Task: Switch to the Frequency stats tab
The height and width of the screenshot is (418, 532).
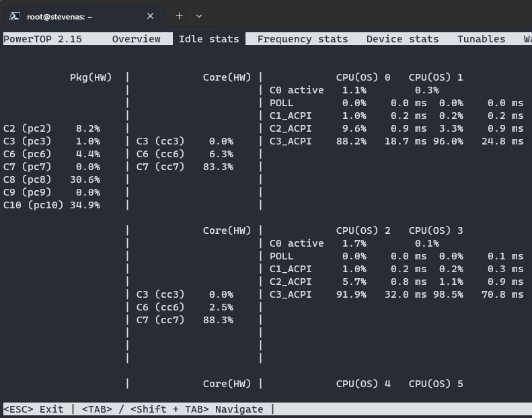Action: 303,39
